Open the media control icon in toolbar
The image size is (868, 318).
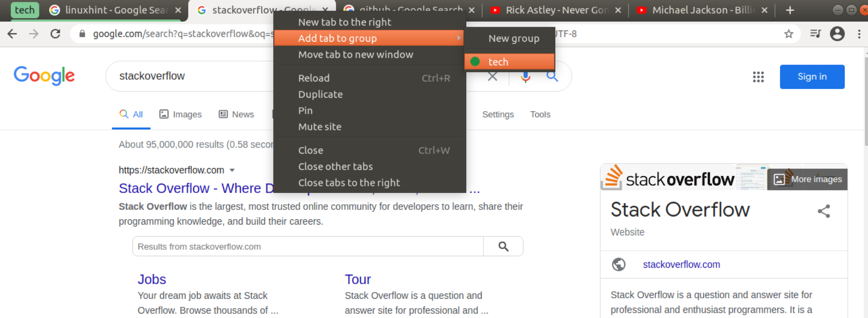(x=815, y=34)
